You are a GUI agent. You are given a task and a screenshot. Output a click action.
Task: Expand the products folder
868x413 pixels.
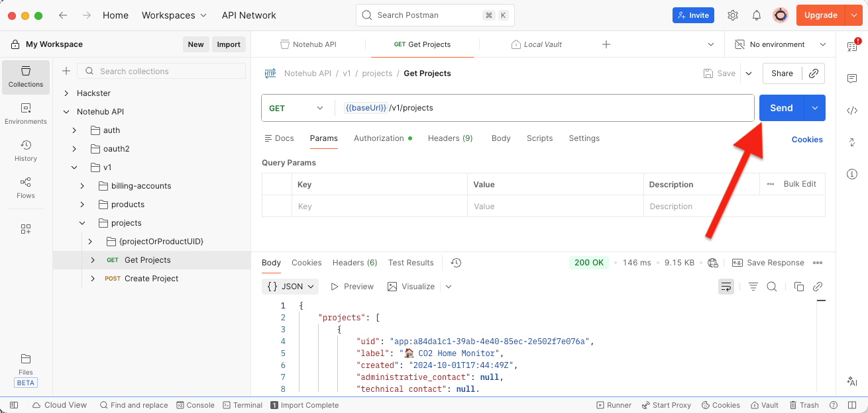tap(82, 205)
